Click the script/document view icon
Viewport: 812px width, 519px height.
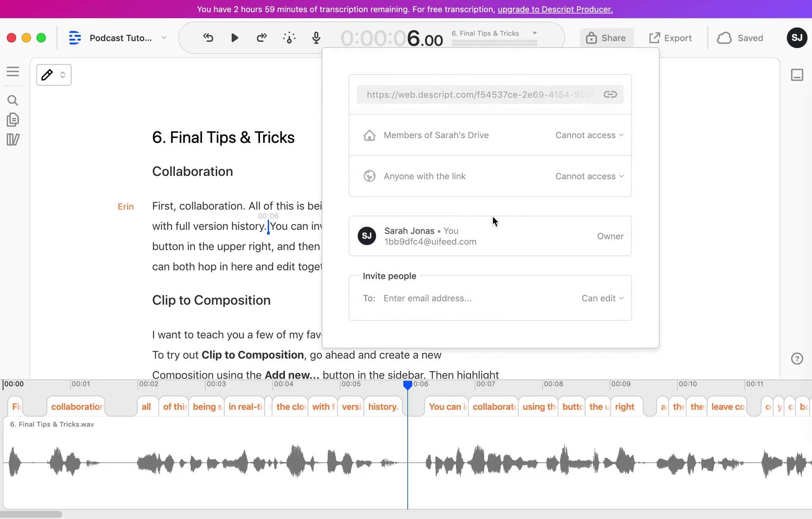[13, 120]
